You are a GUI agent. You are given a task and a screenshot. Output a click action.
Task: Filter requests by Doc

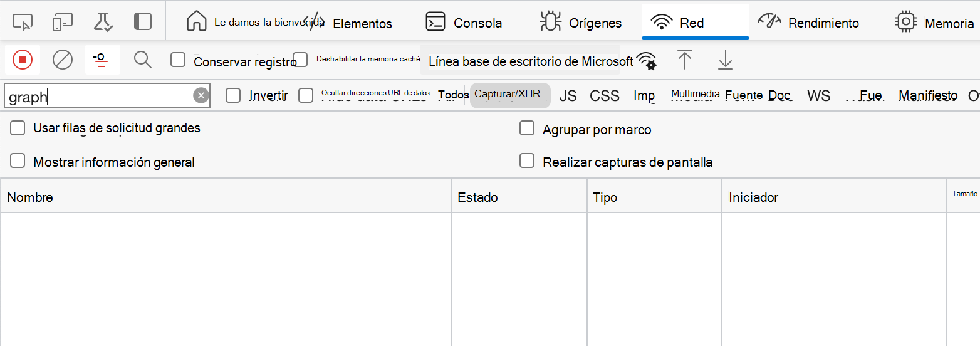pyautogui.click(x=779, y=95)
